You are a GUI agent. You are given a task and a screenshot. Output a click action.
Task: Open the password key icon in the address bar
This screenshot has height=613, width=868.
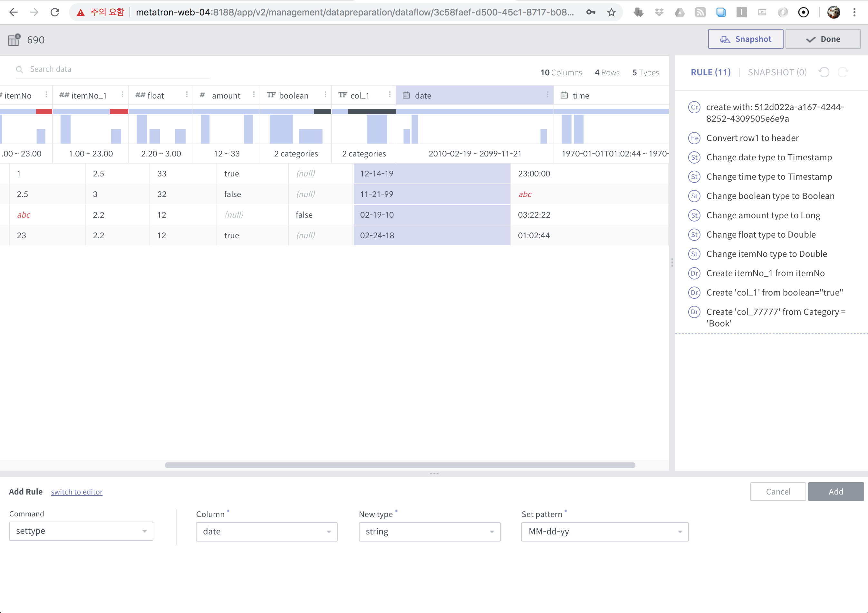(591, 13)
